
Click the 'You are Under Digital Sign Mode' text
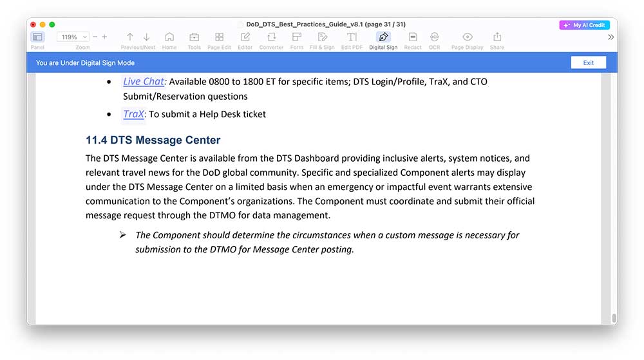(x=85, y=63)
